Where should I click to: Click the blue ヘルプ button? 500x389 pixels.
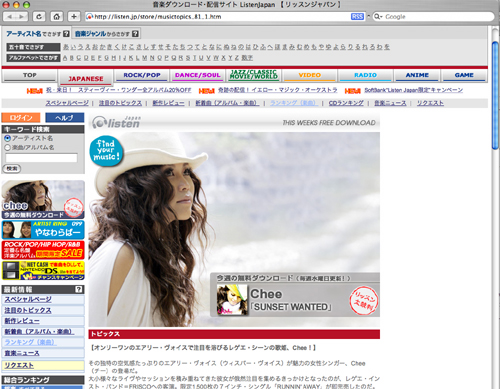[x=65, y=117]
